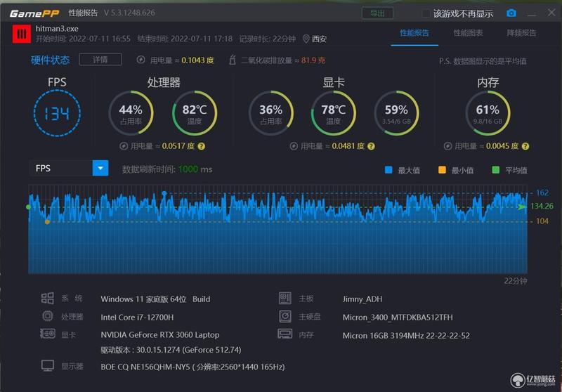Image resolution: width=562 pixels, height=392 pixels.
Task: Click the monitor 显示器 icon
Action: (48, 366)
